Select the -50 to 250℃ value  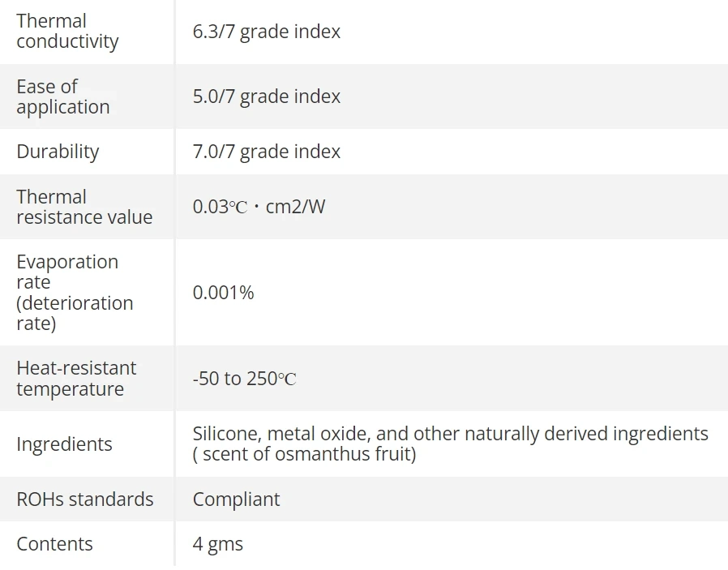(x=244, y=379)
